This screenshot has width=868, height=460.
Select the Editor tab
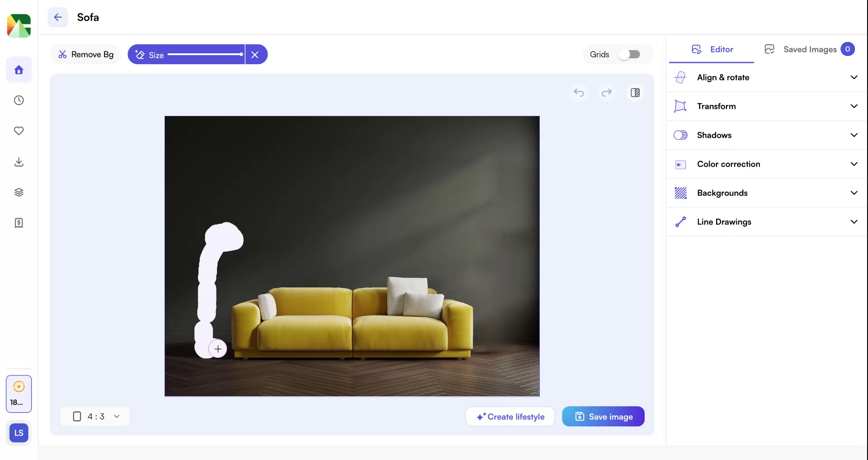pyautogui.click(x=711, y=50)
